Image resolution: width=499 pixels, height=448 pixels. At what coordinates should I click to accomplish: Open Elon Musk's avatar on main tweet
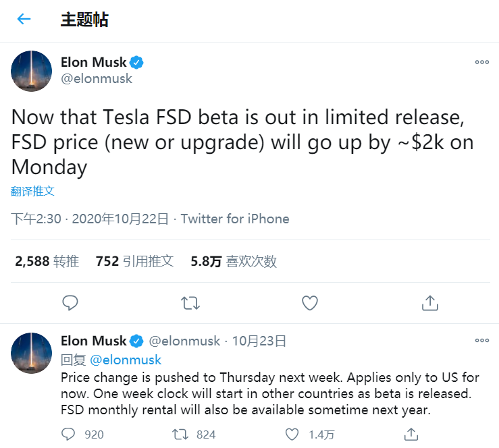(31, 71)
